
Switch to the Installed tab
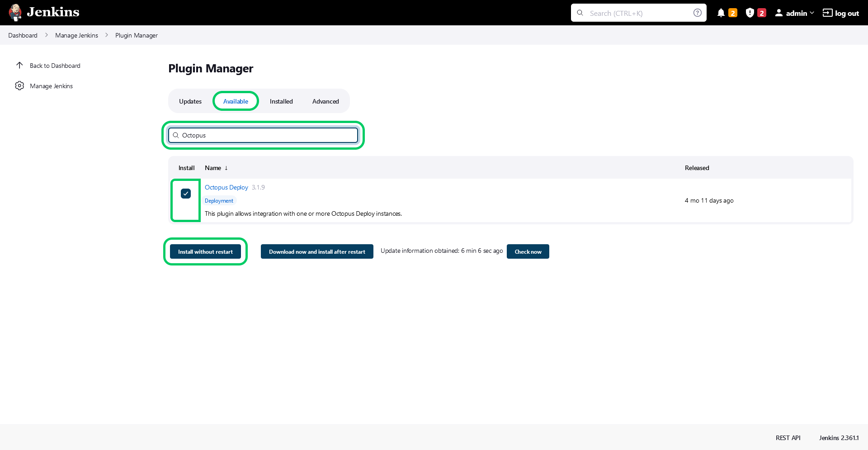[x=281, y=101]
